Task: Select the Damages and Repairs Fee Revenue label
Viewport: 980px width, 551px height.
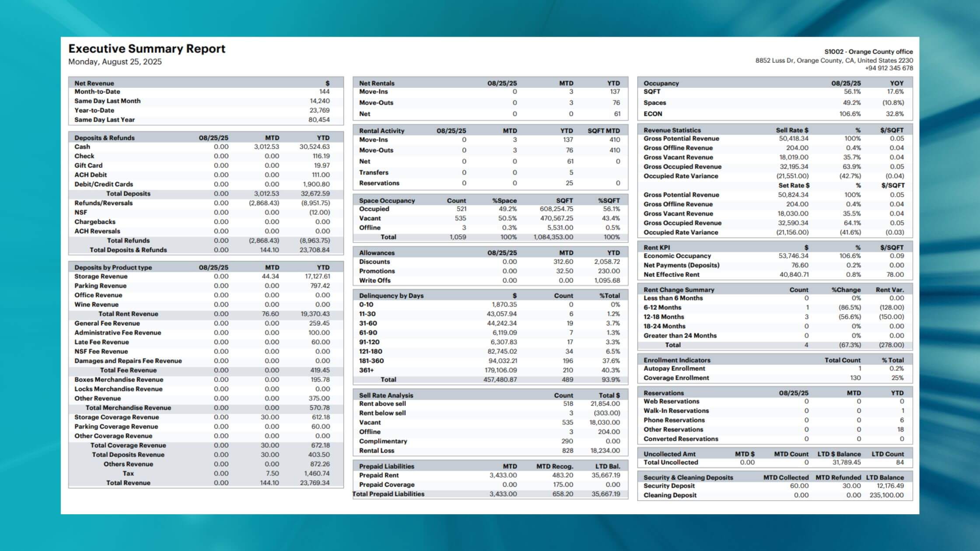Action: click(128, 361)
